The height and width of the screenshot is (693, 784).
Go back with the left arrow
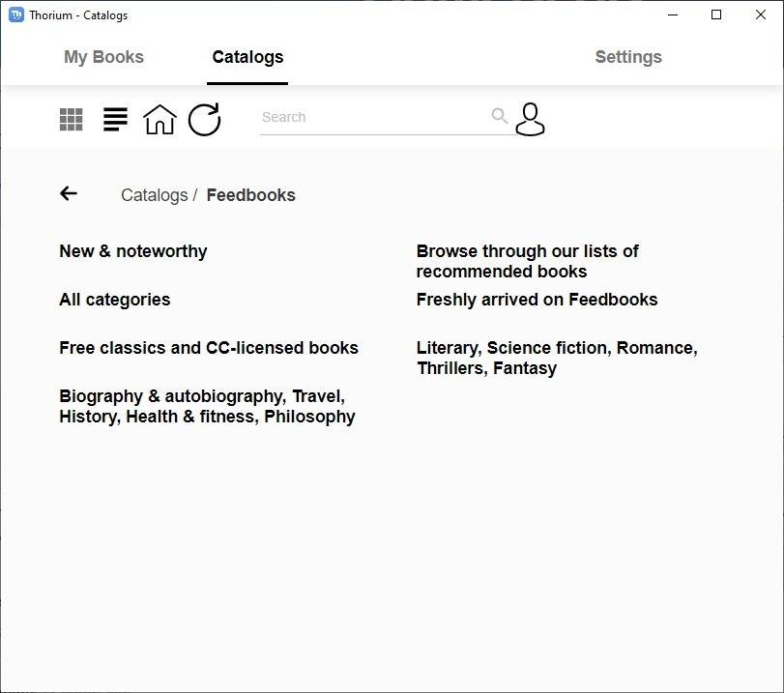69,193
